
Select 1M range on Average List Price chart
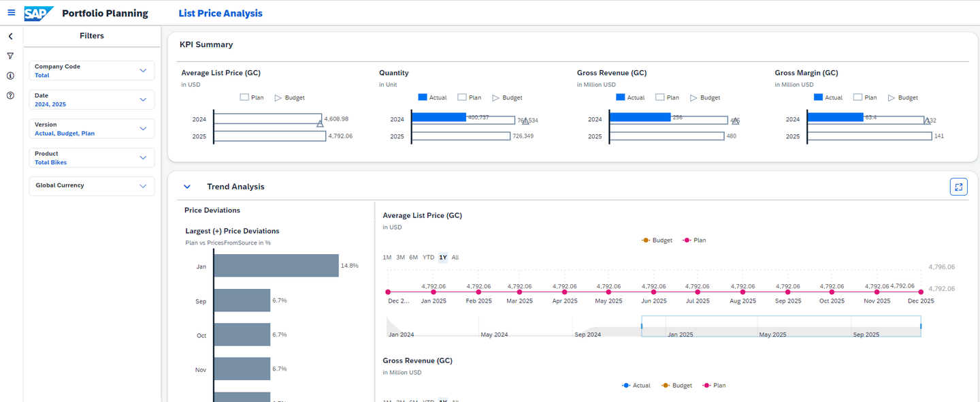point(387,258)
